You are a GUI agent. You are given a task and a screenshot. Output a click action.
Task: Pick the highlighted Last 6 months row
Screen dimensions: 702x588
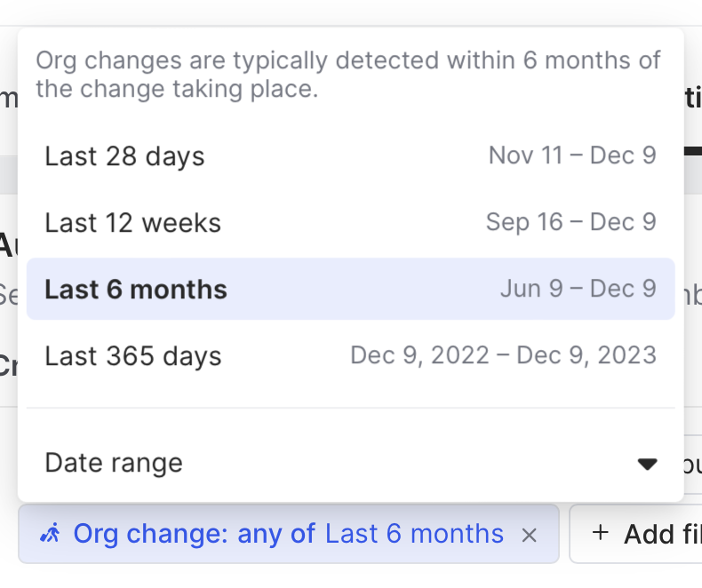coord(136,290)
